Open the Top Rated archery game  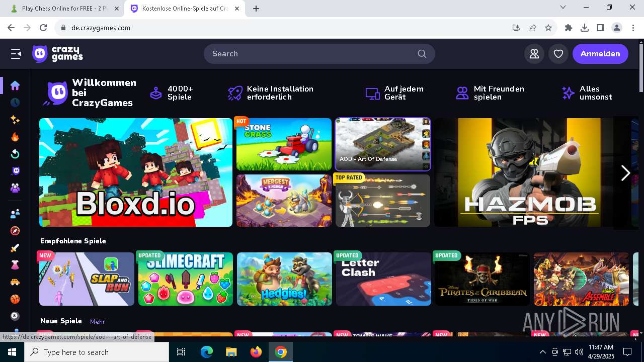pyautogui.click(x=383, y=201)
